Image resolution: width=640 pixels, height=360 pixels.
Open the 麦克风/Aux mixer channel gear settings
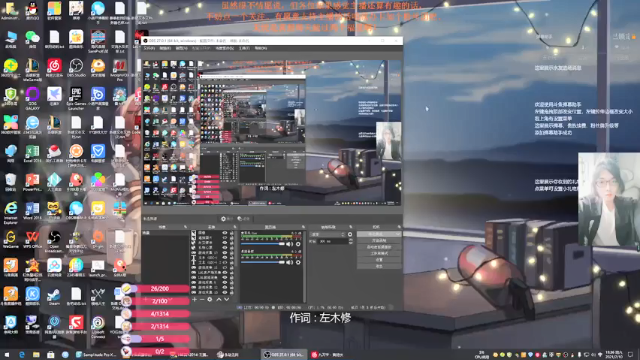[298, 244]
